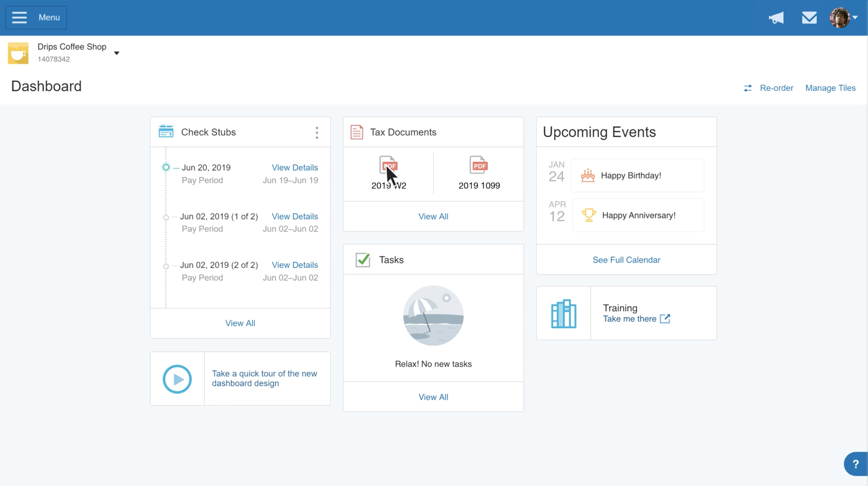Click the company number 14078342
Image resolution: width=868 pixels, height=486 pixels.
pyautogui.click(x=54, y=59)
